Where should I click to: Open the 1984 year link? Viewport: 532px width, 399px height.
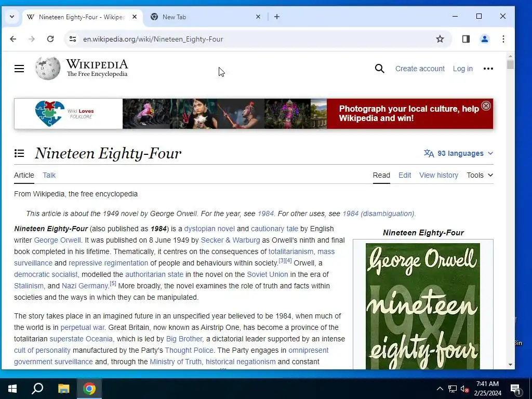265,214
